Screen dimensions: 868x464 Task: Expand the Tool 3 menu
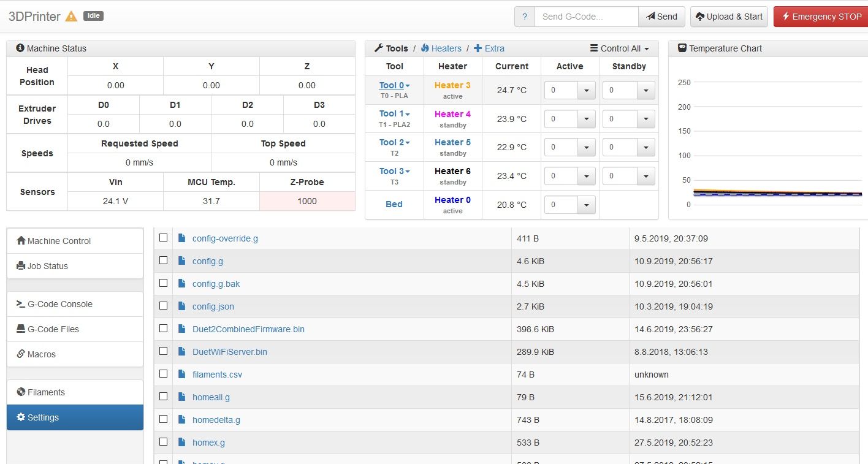pyautogui.click(x=394, y=171)
